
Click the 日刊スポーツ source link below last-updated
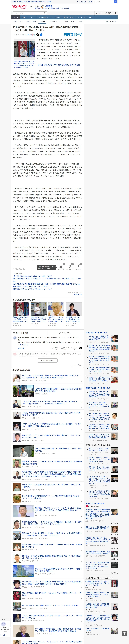click(x=78, y=295)
